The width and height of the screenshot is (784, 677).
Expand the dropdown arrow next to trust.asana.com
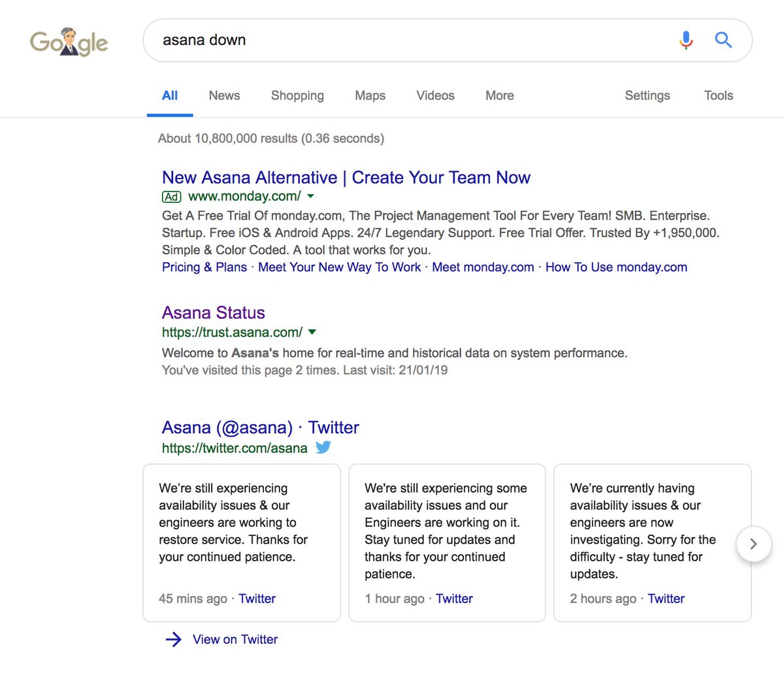tap(312, 332)
